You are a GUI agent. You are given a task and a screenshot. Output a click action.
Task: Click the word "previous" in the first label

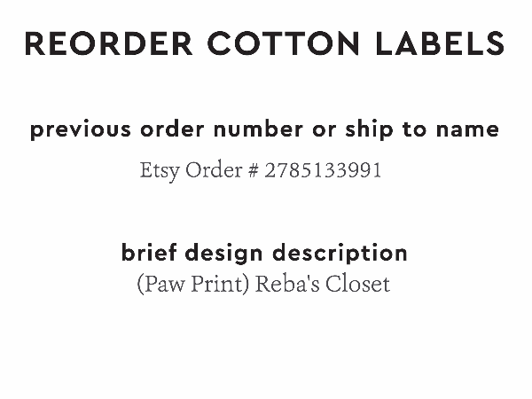[x=81, y=129]
